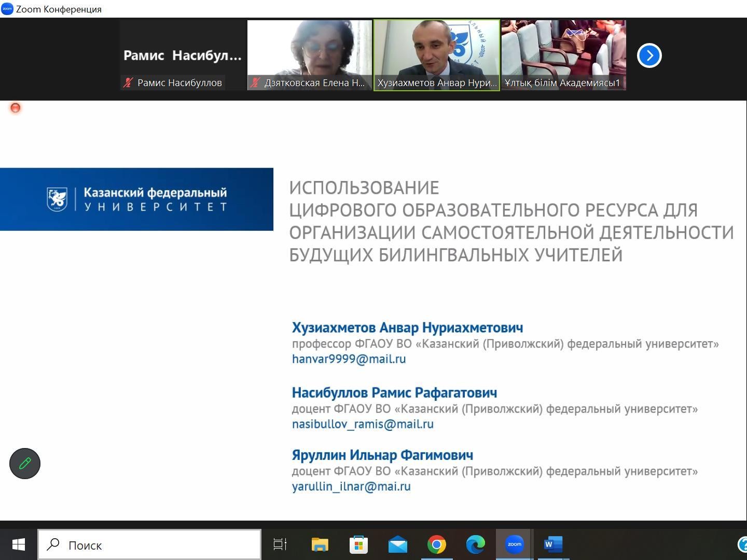Open Microsoft Store from the taskbar
This screenshot has height=560, width=747.
[358, 544]
